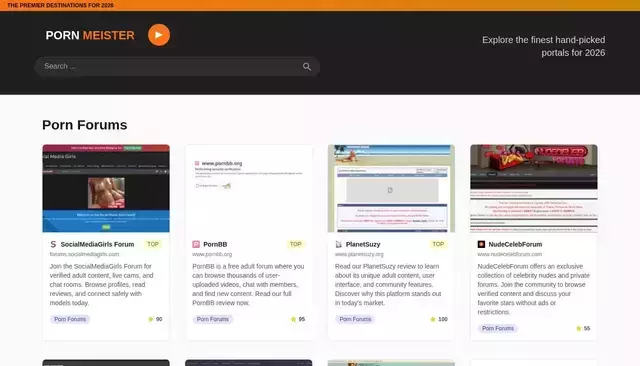The height and width of the screenshot is (366, 640).
Task: Open the NudeCelebForum screenshot thumbnail
Action: click(534, 189)
